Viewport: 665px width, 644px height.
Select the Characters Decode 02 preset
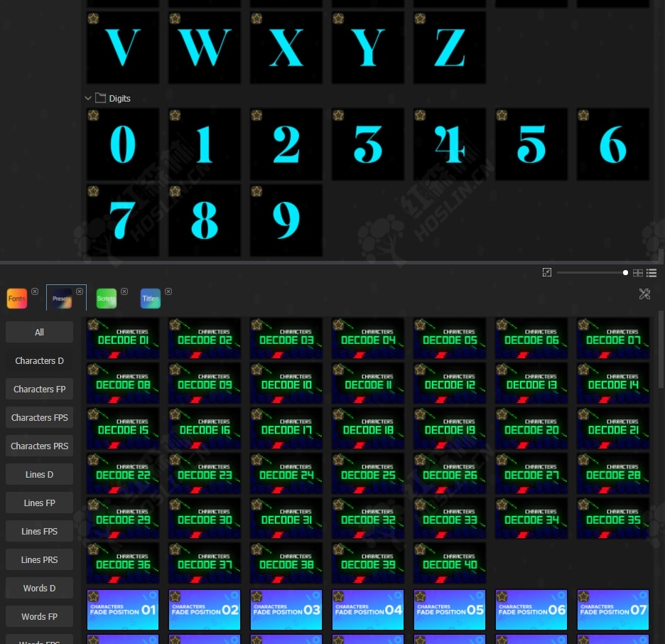tap(205, 338)
